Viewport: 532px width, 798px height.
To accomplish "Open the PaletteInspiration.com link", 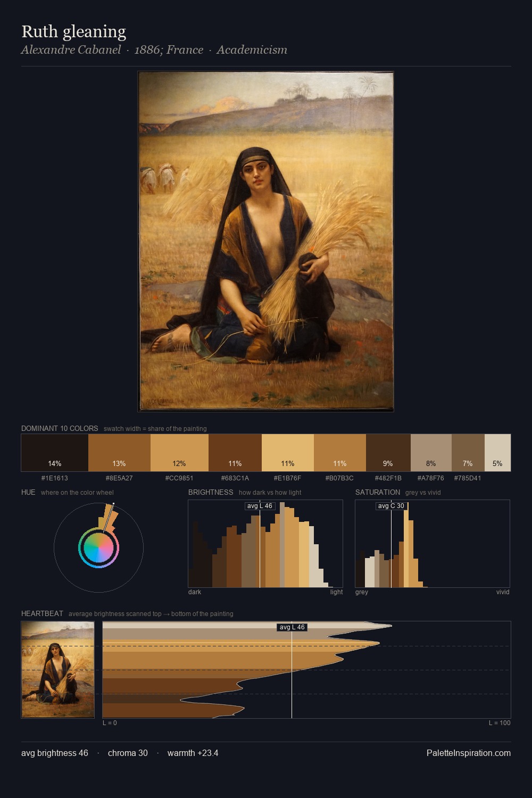I will tap(469, 753).
